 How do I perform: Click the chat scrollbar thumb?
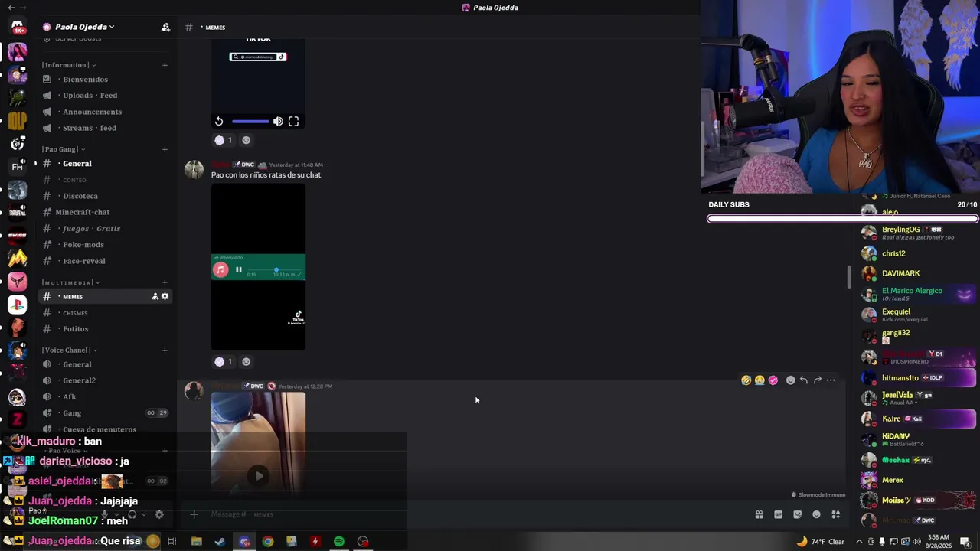pos(848,277)
